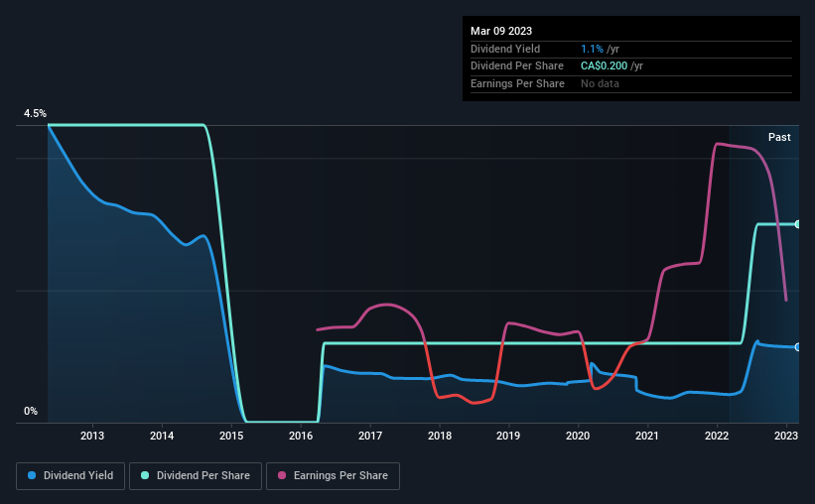Click the 2017 x-axis label

[370, 436]
